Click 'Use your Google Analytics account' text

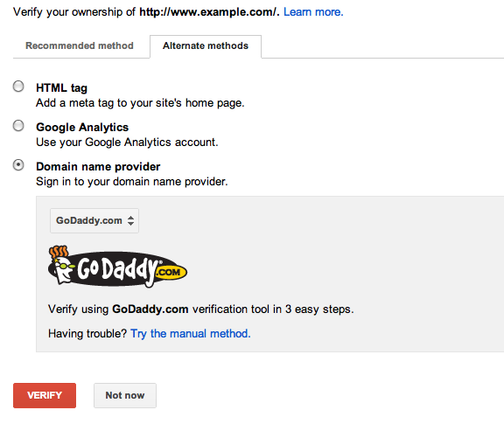pos(127,142)
